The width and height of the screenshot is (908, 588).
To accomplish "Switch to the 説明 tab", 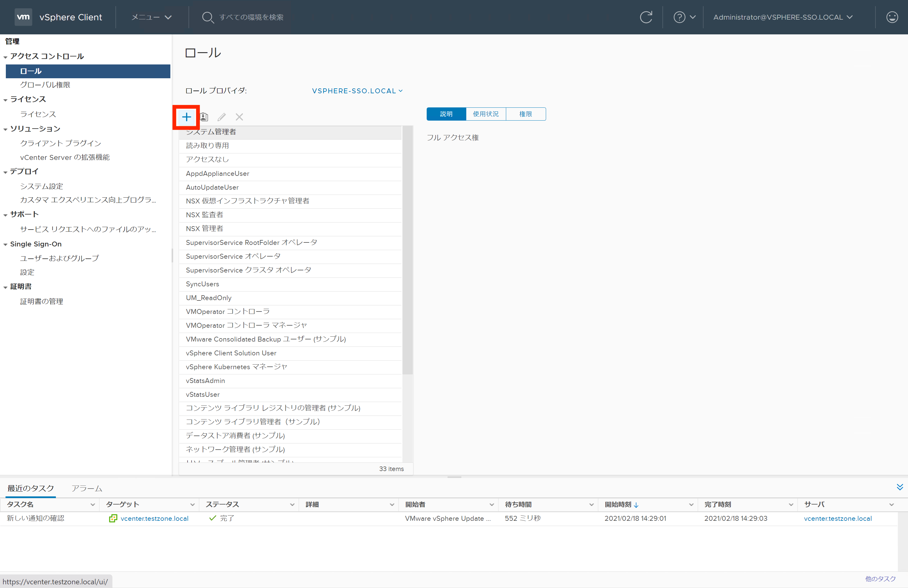I will point(446,114).
